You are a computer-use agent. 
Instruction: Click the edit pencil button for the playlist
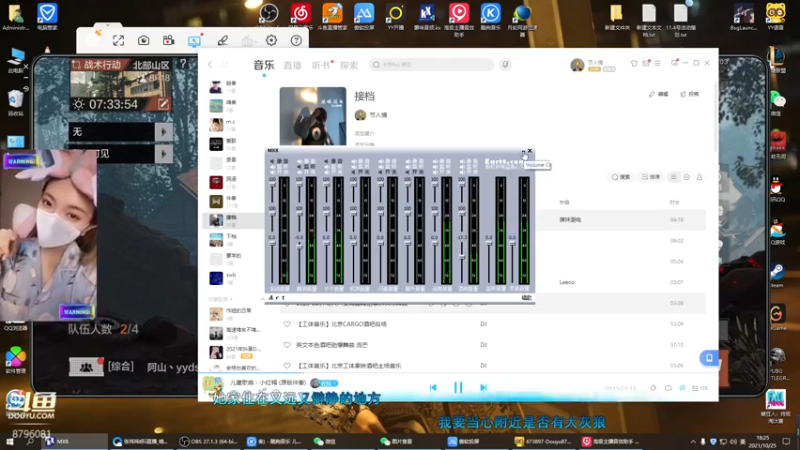click(x=659, y=94)
